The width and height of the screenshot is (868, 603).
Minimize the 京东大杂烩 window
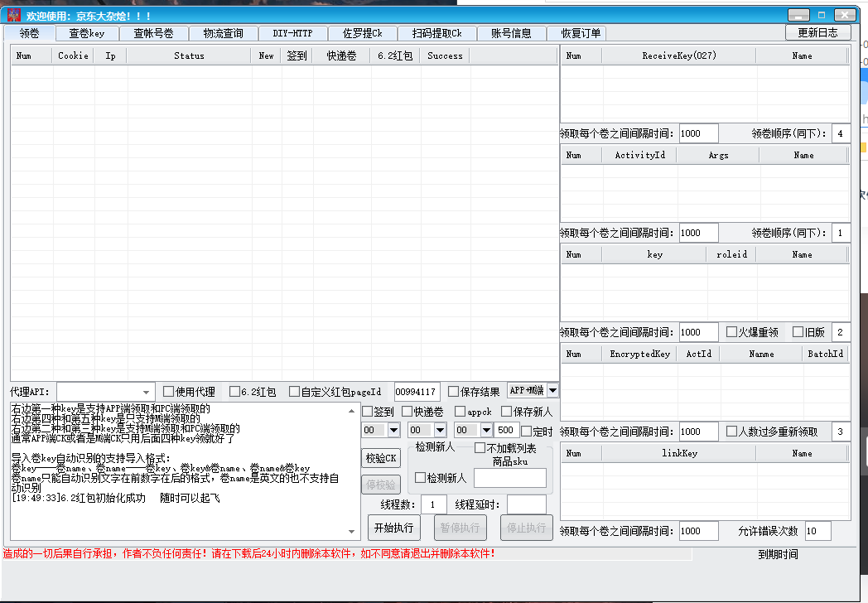click(x=799, y=14)
